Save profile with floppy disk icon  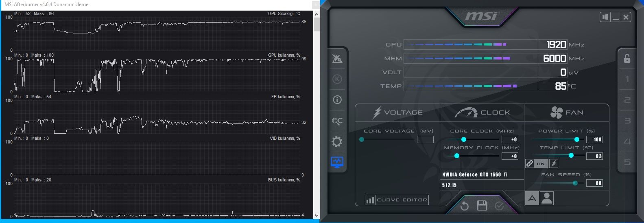pos(482,205)
